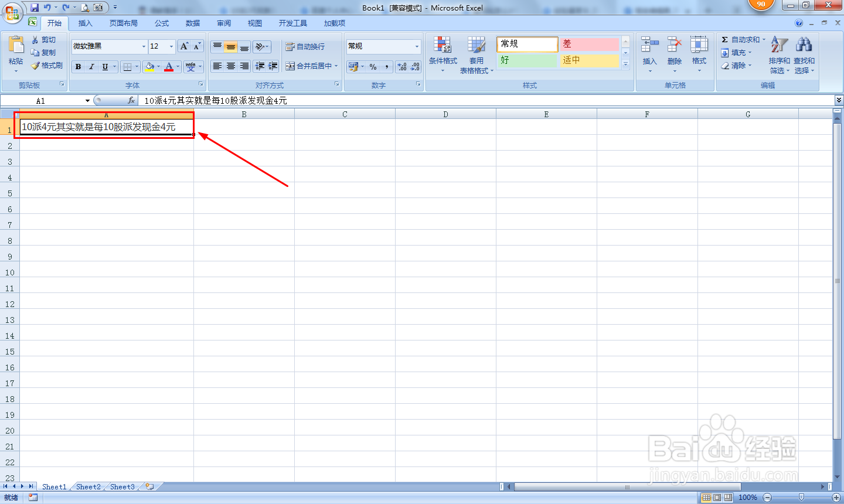The image size is (844, 504).
Task: Decrease font size with the small A button
Action: click(x=198, y=46)
